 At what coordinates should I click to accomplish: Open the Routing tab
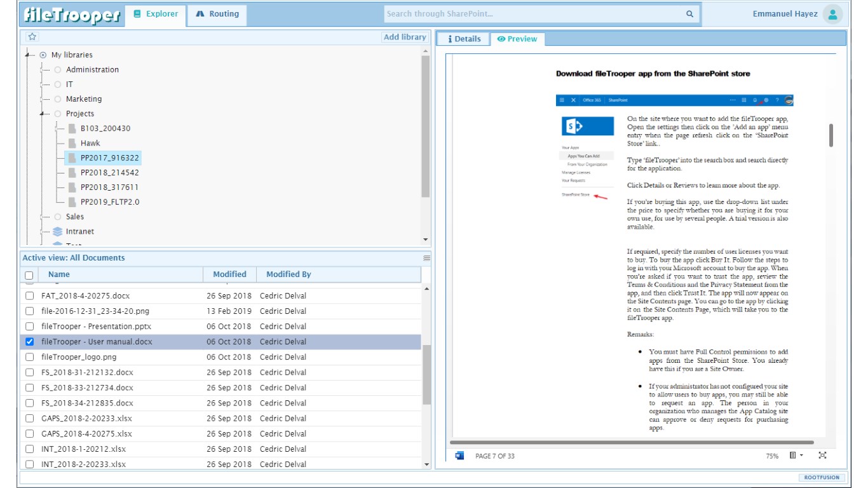(x=217, y=14)
